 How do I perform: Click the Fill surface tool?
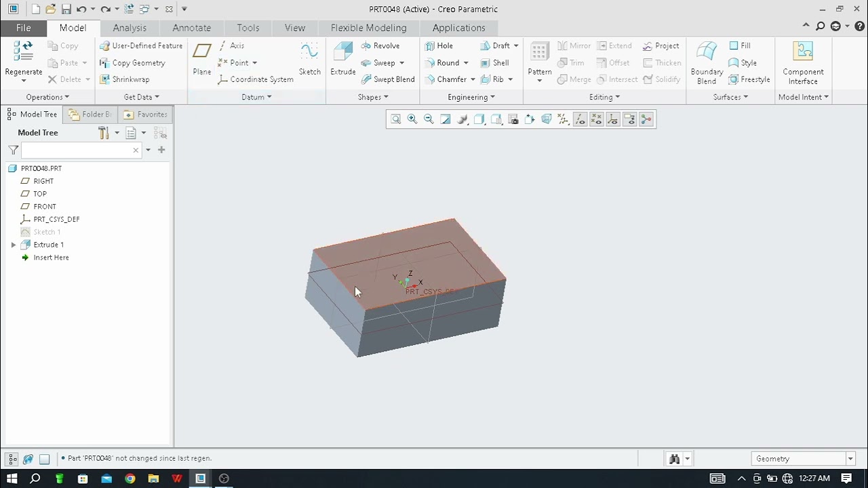[x=739, y=45]
